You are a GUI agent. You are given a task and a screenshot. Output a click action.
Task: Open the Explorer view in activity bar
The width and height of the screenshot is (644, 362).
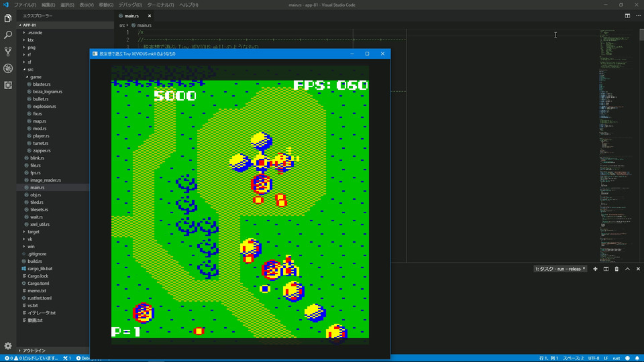coord(8,19)
